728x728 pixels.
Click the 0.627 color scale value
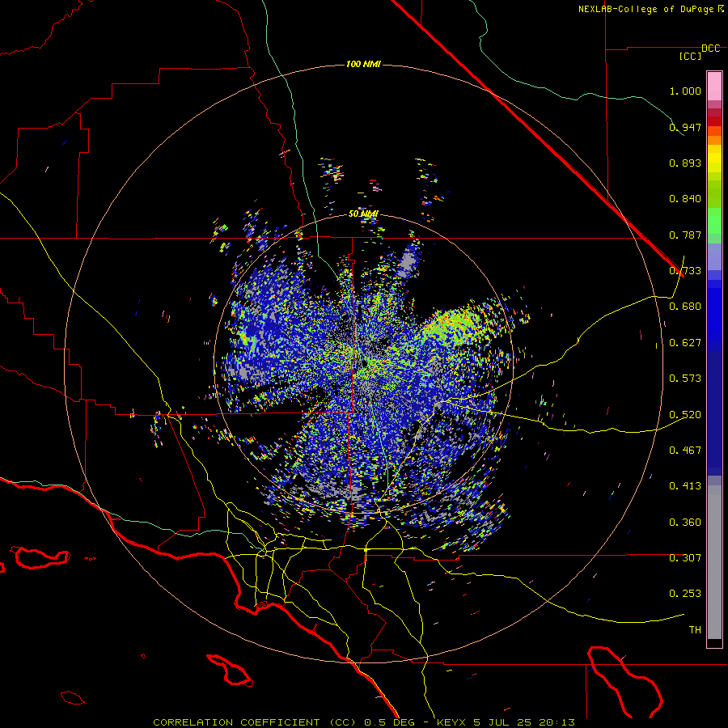point(685,343)
